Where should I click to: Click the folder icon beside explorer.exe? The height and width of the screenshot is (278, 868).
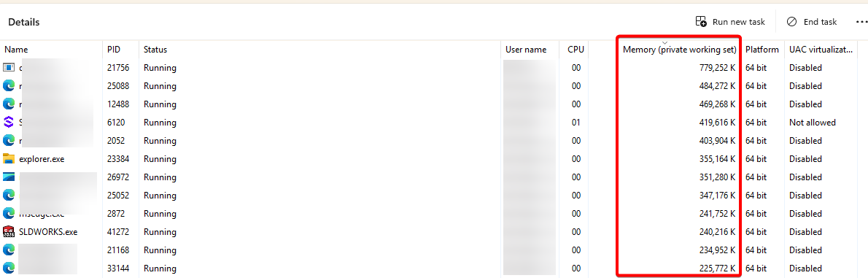tap(8, 159)
